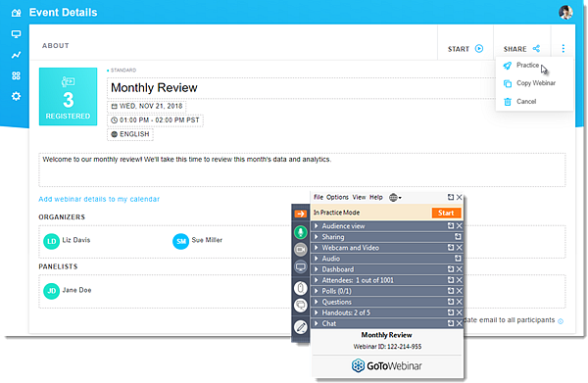Undock the Polls pane

(x=451, y=291)
